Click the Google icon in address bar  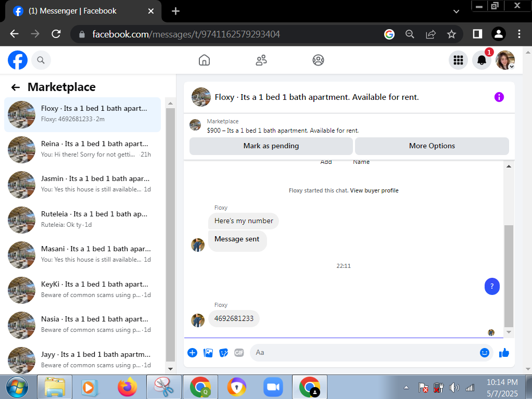coord(389,34)
